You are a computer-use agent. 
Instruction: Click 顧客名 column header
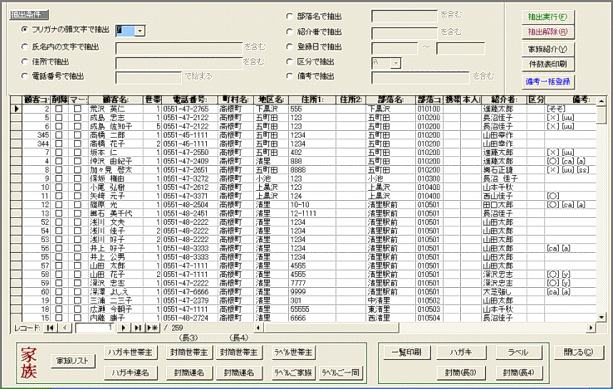coord(116,100)
